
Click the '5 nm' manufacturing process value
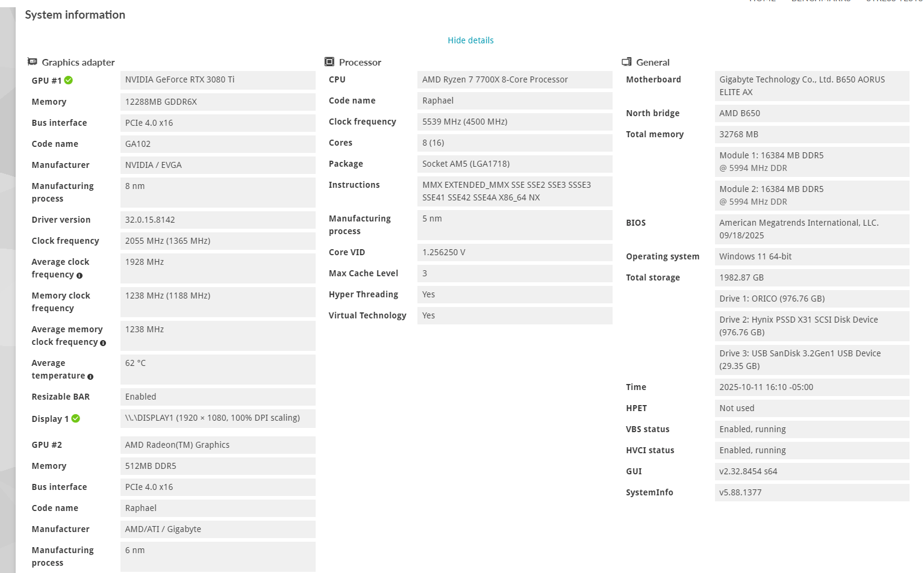(x=515, y=225)
